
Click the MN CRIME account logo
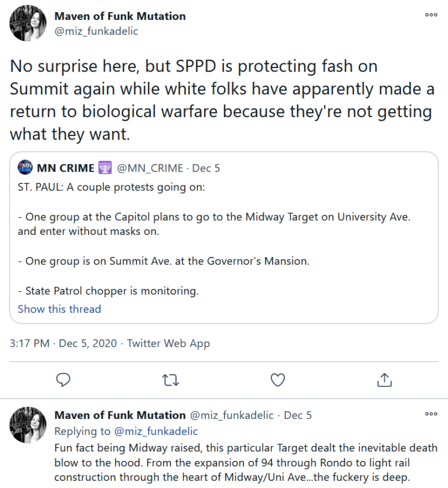click(x=25, y=168)
